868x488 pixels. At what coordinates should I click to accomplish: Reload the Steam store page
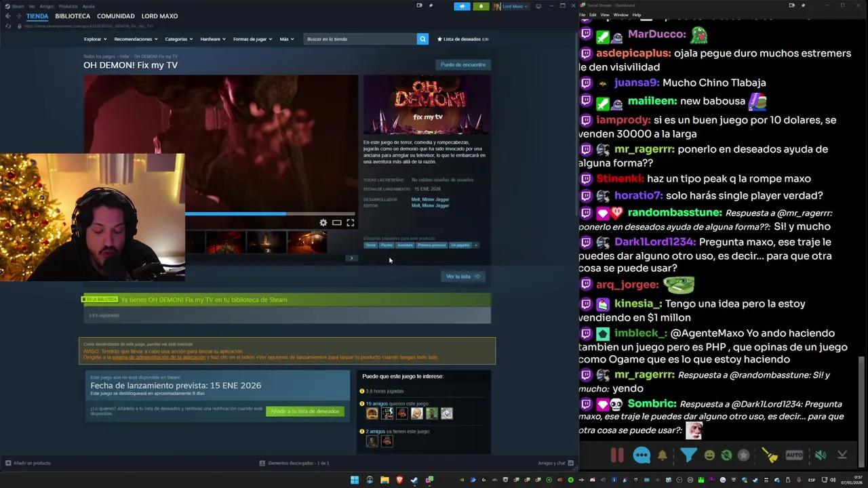8,26
